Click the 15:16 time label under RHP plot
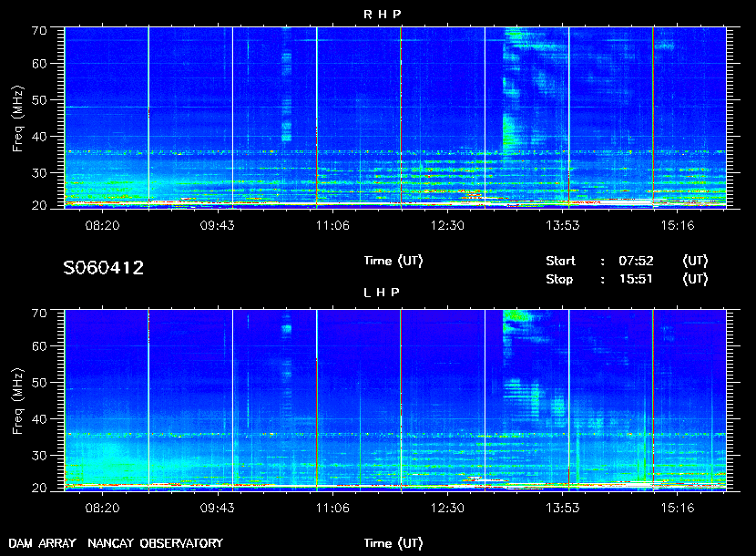This screenshot has width=756, height=556. [x=678, y=225]
